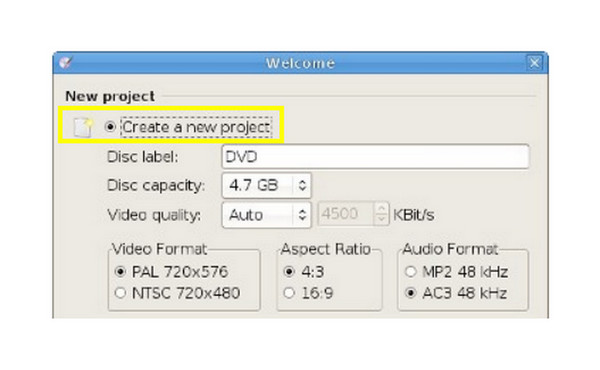Click the new project document icon

pos(83,127)
